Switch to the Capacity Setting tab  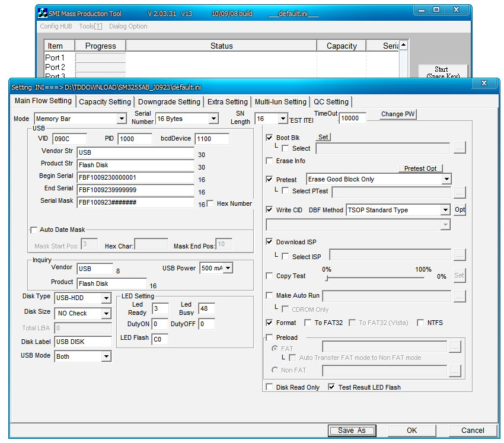pyautogui.click(x=105, y=102)
